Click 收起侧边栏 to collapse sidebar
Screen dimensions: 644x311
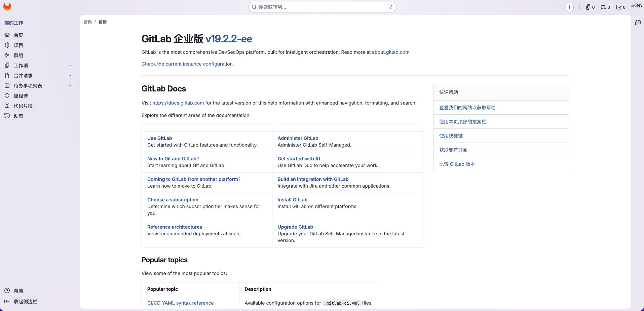coord(26,302)
